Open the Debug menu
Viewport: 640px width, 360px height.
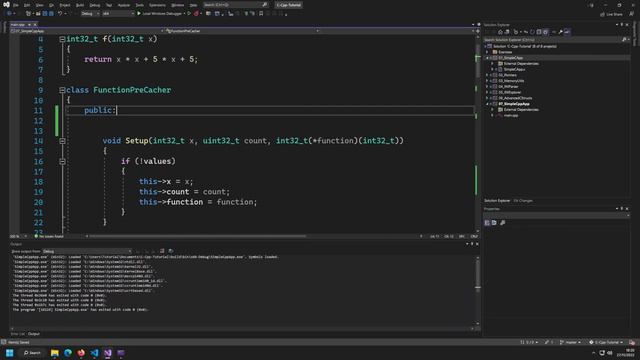[x=95, y=5]
